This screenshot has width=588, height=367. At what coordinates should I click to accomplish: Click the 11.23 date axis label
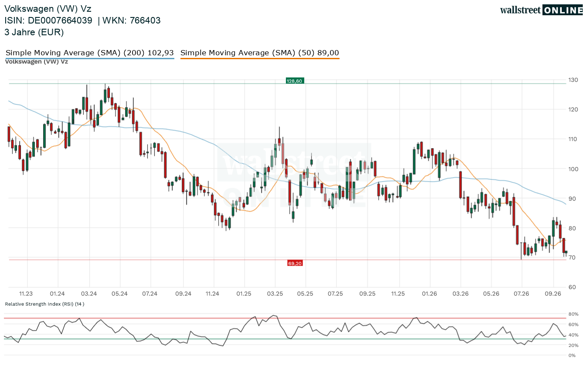[27, 294]
